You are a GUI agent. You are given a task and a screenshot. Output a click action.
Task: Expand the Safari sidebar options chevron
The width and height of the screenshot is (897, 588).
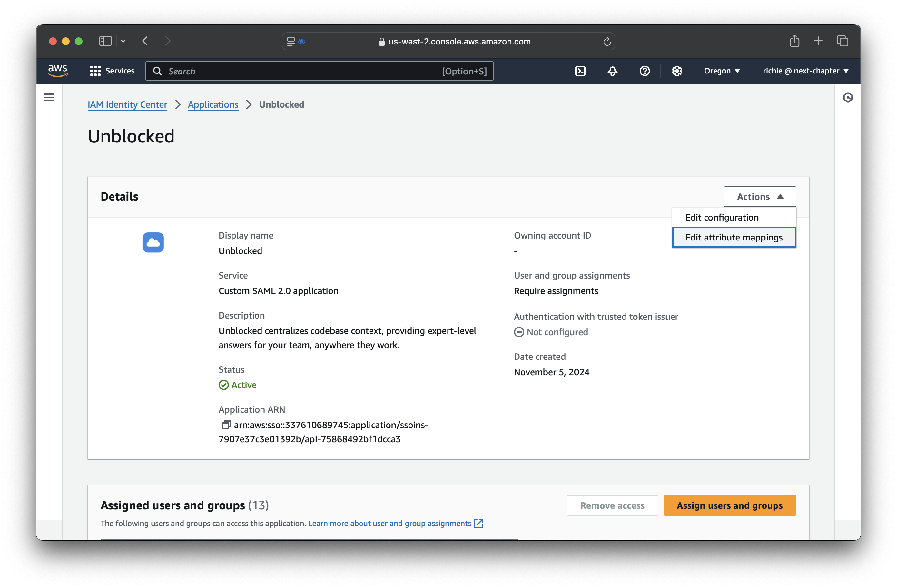[123, 41]
